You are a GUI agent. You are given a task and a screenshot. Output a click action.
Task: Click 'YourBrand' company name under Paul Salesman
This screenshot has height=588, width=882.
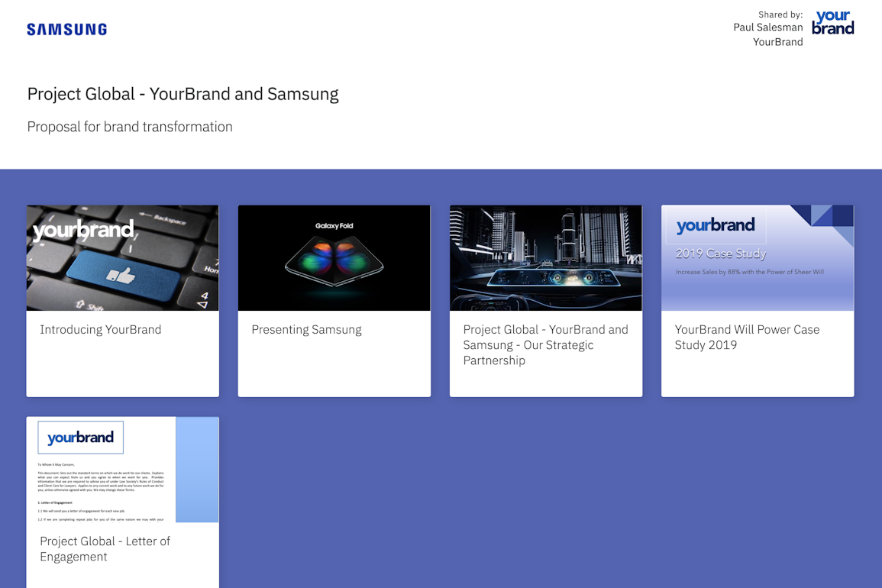click(x=778, y=42)
